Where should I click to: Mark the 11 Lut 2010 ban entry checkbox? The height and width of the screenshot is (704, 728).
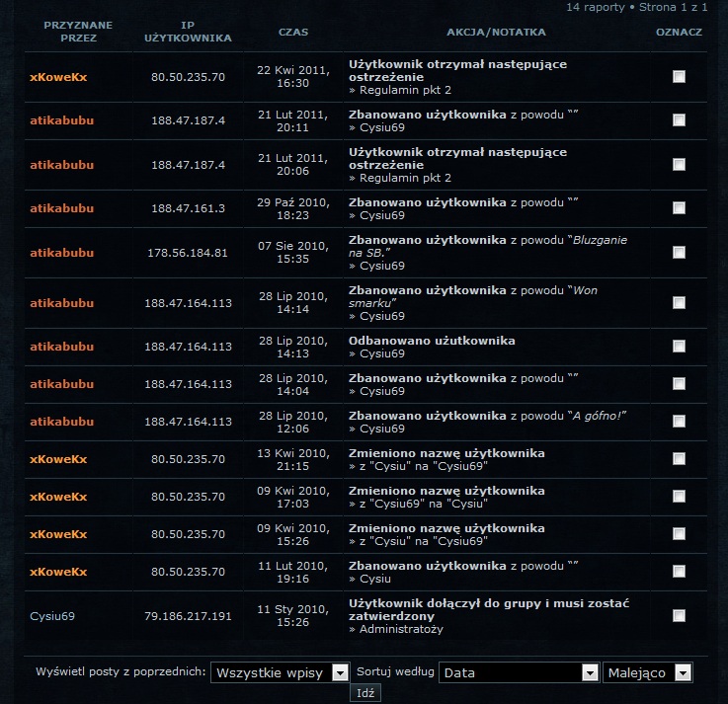[x=679, y=572]
